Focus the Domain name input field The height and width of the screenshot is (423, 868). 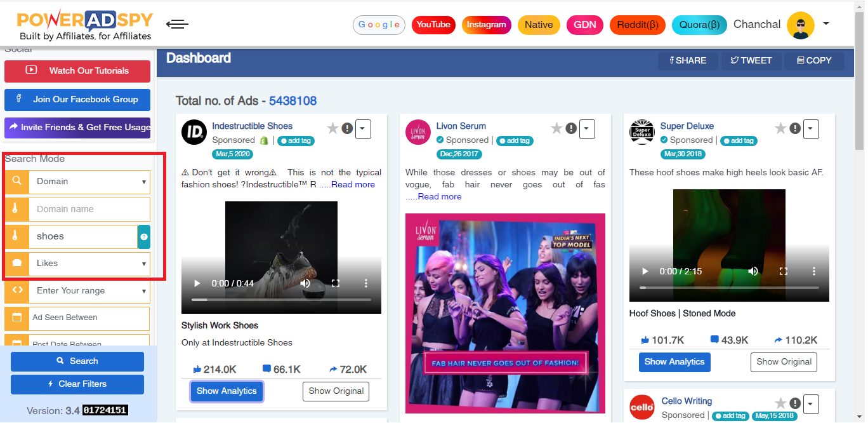point(90,209)
